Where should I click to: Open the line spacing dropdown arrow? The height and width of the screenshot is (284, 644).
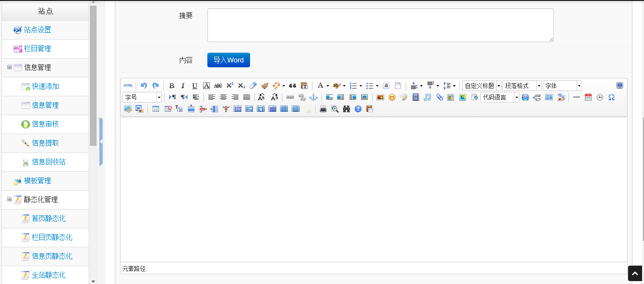tap(454, 86)
